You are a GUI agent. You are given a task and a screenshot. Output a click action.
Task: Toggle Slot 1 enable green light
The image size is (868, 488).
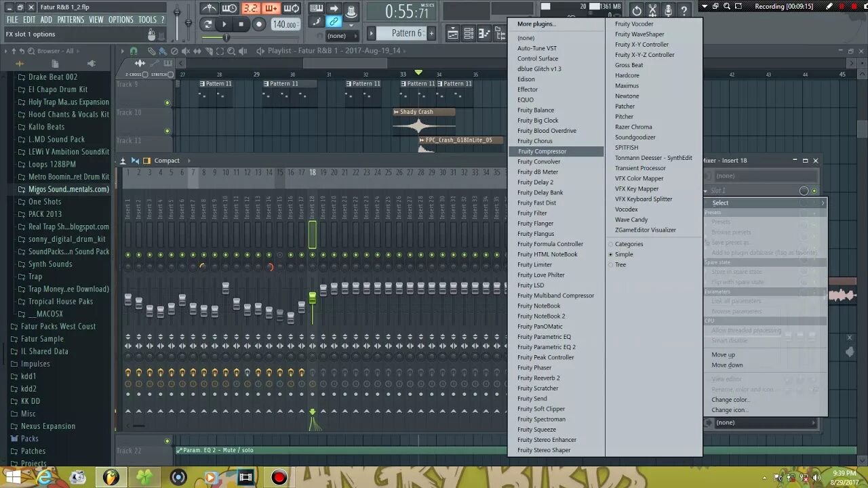(x=814, y=191)
